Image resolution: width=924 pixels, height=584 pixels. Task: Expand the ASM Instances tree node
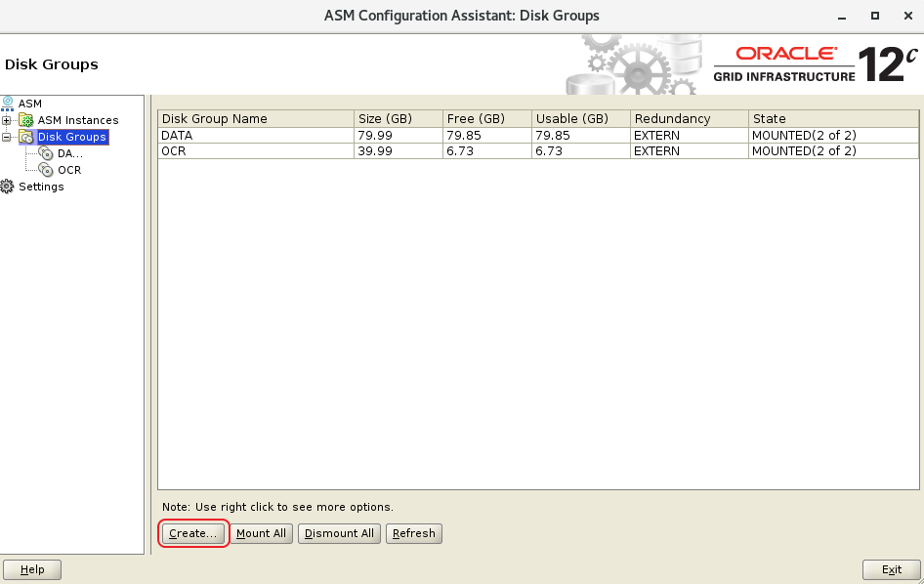8,120
